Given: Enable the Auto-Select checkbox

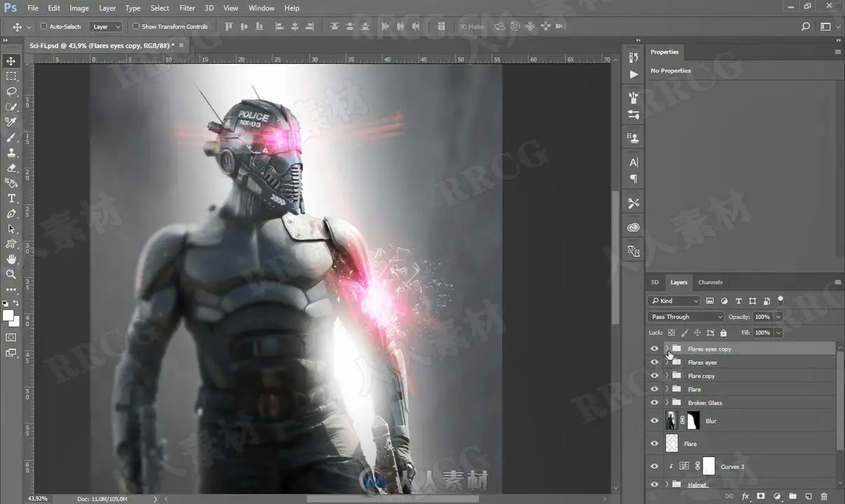Looking at the screenshot, I should (43, 27).
